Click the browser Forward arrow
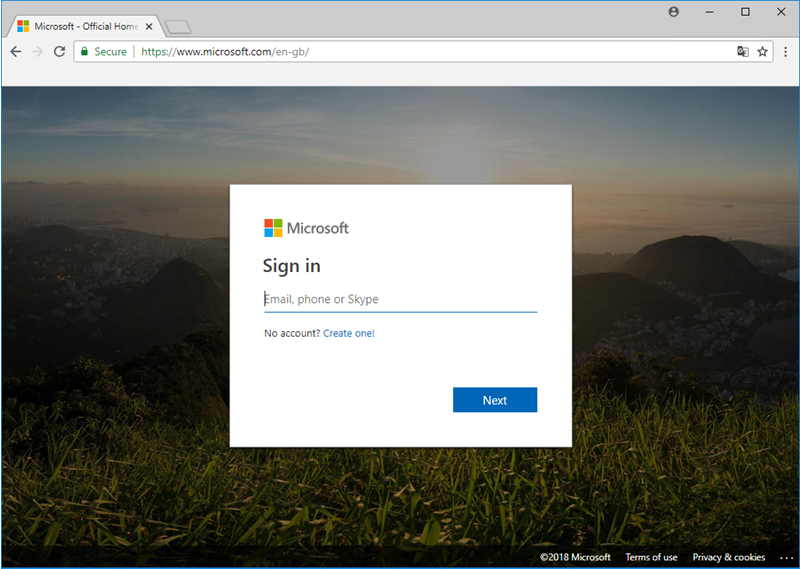Viewport: 800px width, 569px height. click(x=38, y=52)
